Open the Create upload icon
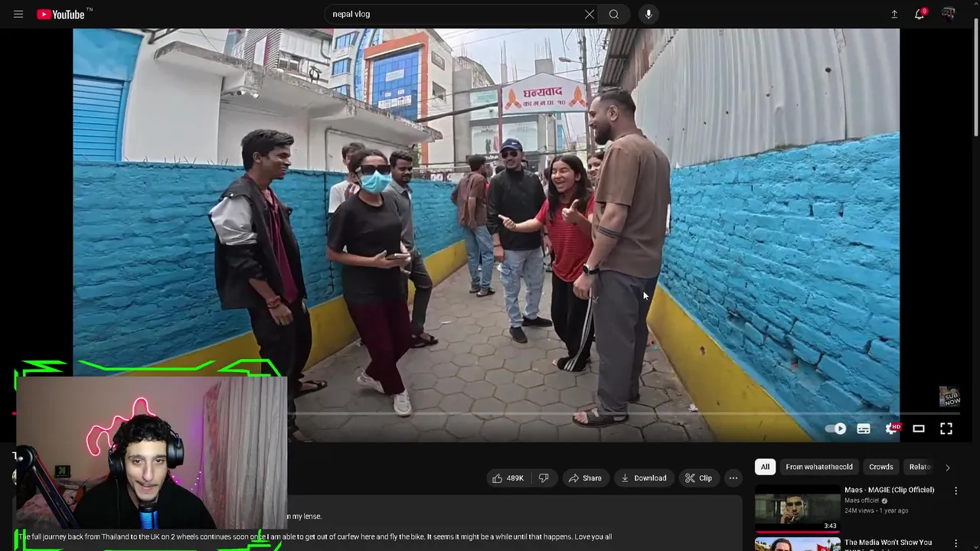 (894, 14)
